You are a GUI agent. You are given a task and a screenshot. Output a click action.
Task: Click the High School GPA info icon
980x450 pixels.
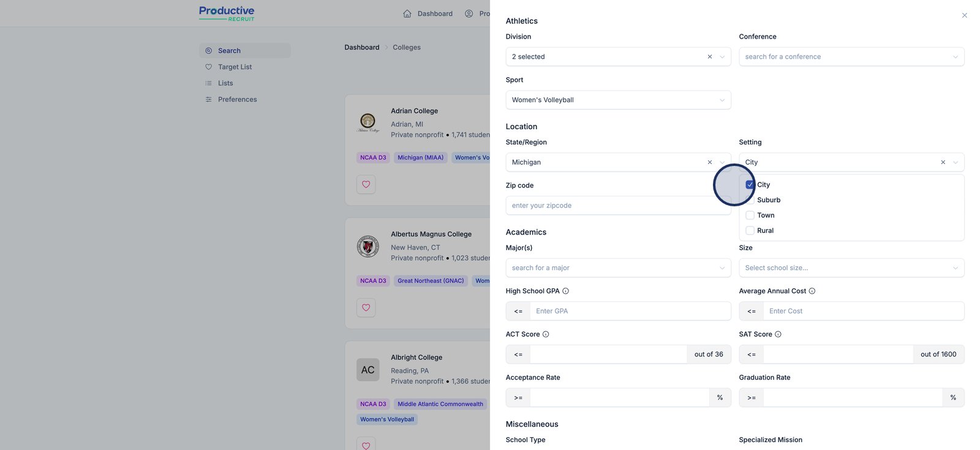coord(565,291)
